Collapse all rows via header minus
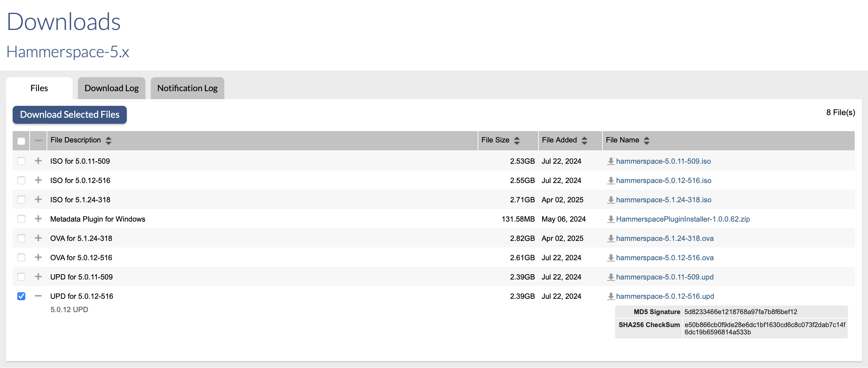This screenshot has height=368, width=868. (38, 140)
